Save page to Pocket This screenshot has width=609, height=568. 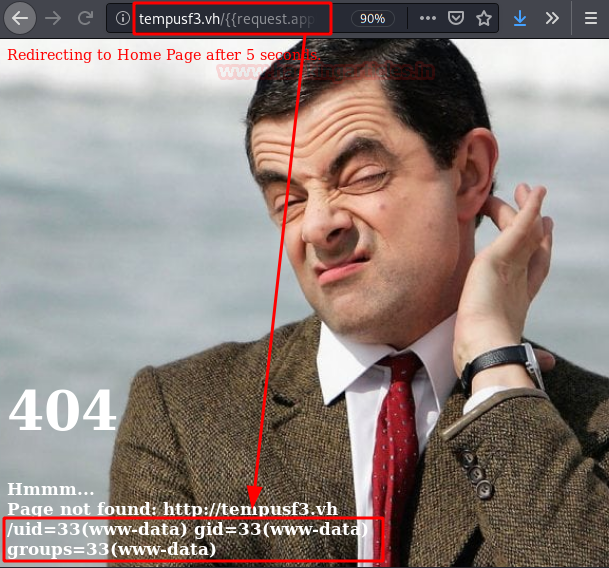456,18
